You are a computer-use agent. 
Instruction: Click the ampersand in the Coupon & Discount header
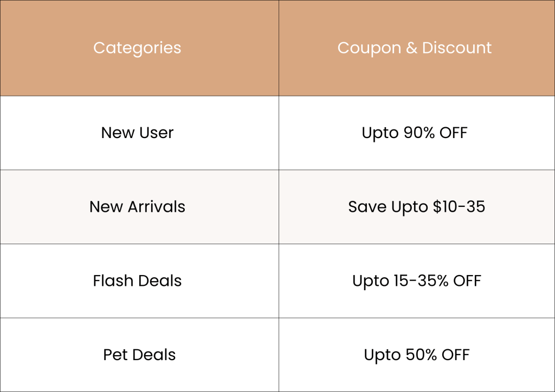(411, 48)
